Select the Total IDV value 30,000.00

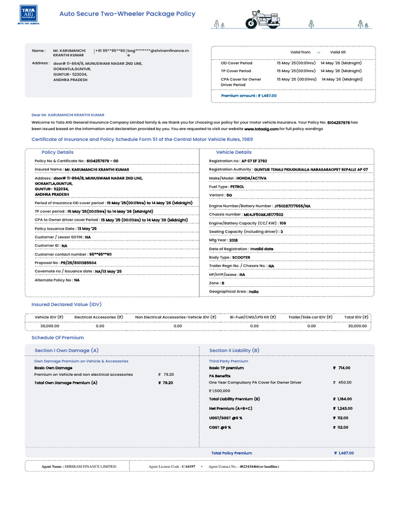(357, 326)
